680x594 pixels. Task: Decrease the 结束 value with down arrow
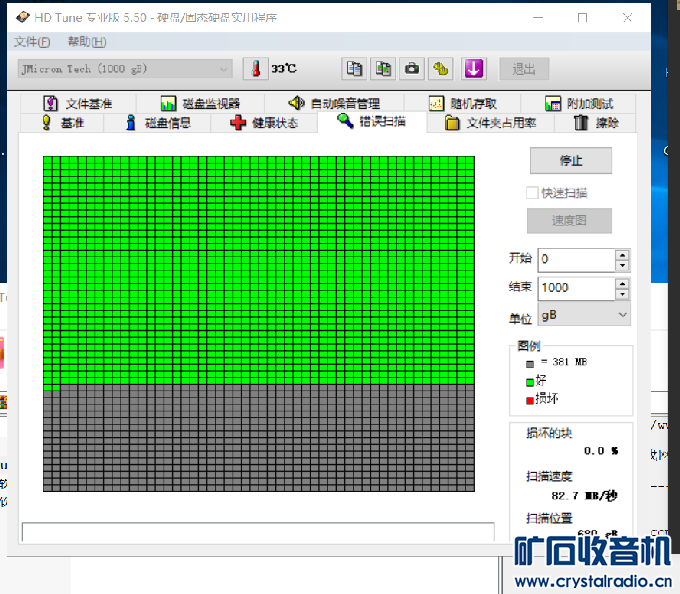(622, 294)
